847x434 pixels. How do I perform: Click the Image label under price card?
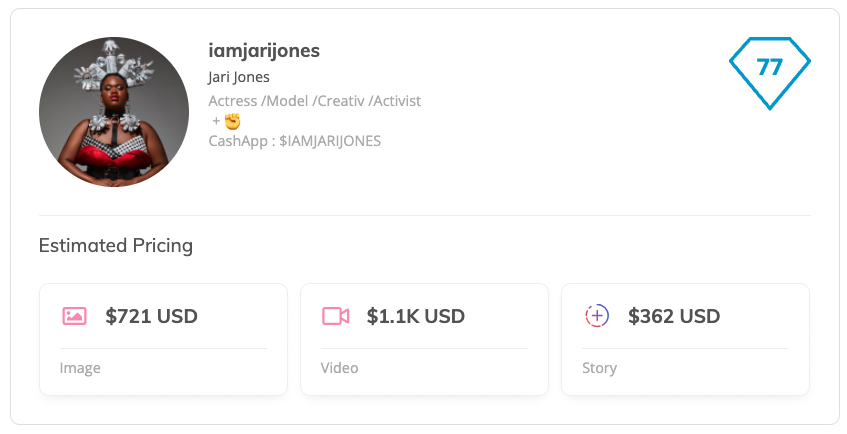pos(80,368)
